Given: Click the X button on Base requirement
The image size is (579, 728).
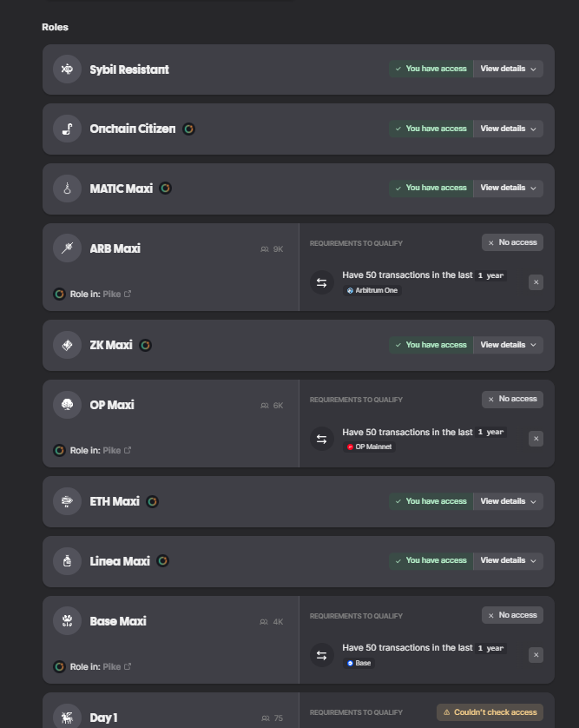Looking at the screenshot, I should [x=536, y=655].
